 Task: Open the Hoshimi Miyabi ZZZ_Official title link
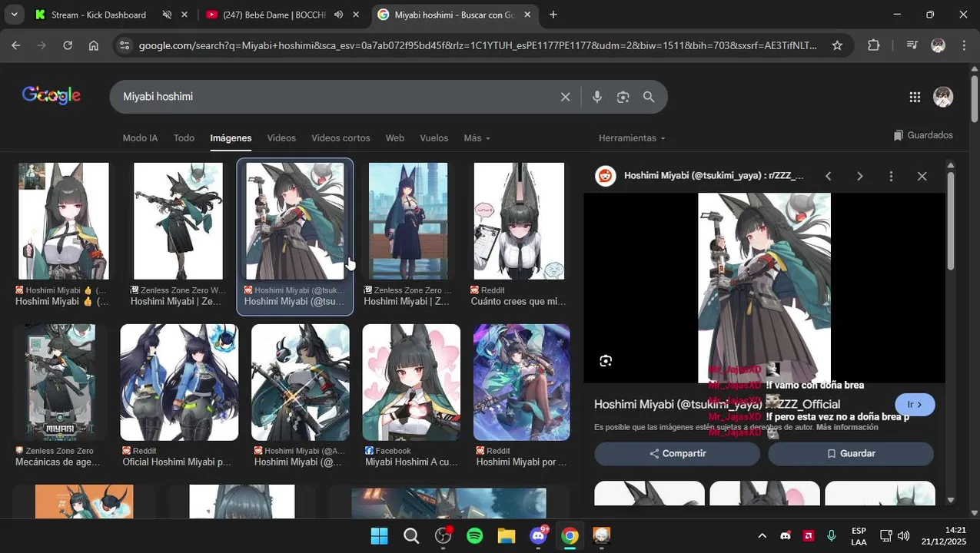[717, 404]
